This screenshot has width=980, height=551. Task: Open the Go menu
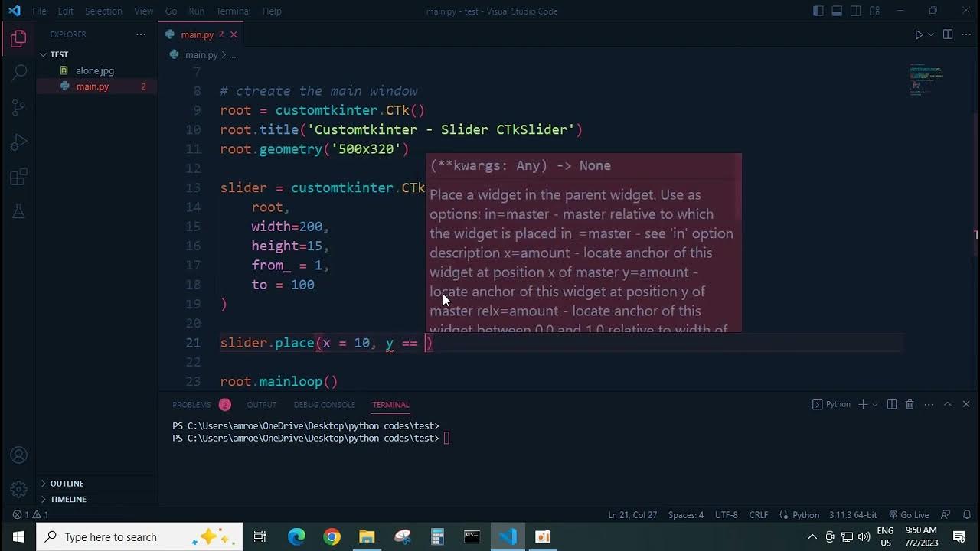pyautogui.click(x=171, y=11)
